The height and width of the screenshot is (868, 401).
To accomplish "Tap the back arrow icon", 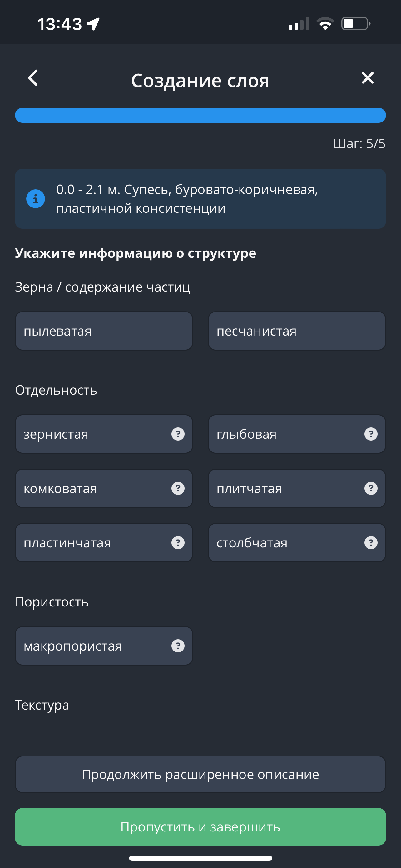I will click(33, 78).
